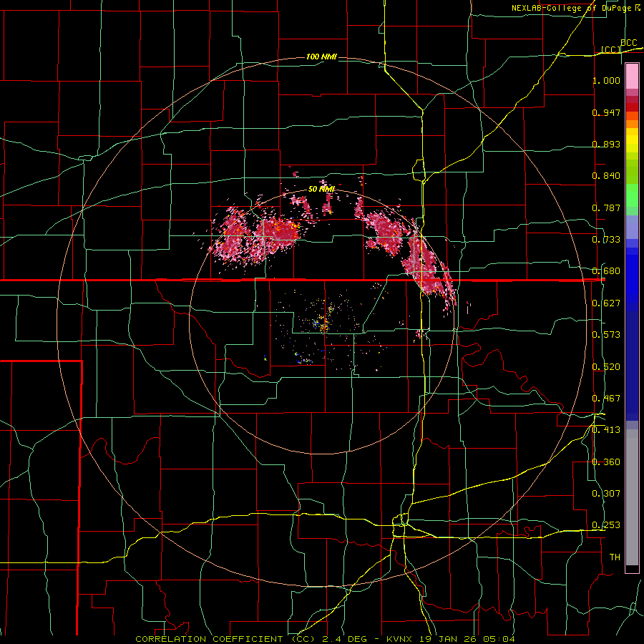Select the 0.893 color scale value
The image size is (644, 644).
click(606, 144)
